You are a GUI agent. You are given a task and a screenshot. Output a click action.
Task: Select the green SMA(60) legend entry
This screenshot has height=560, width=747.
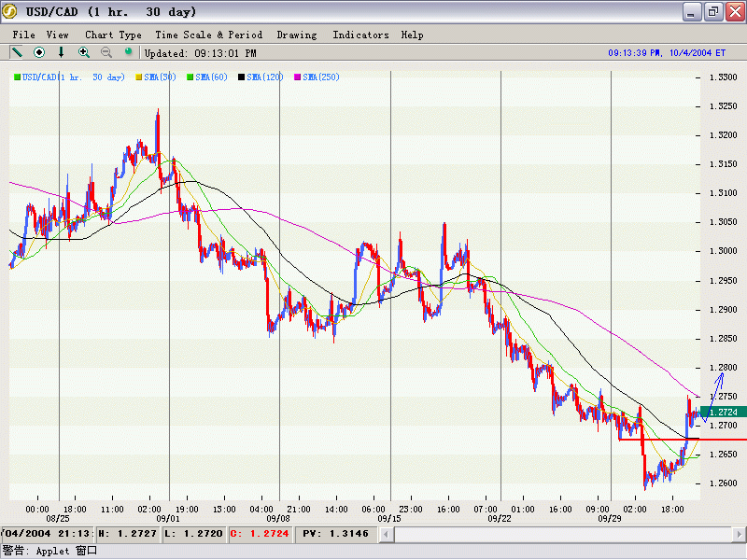[211, 77]
